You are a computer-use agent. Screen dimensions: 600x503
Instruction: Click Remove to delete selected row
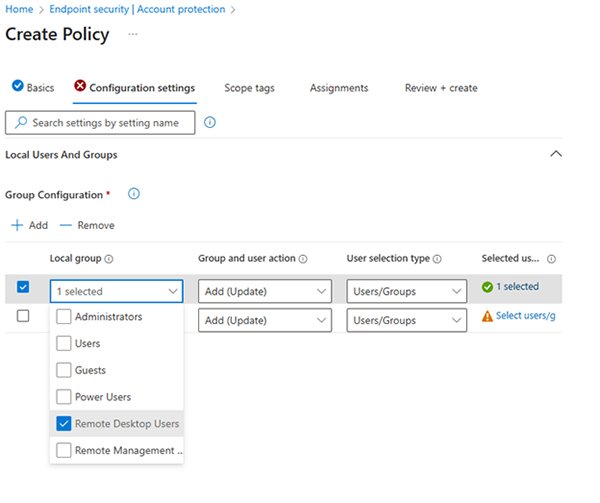[87, 225]
